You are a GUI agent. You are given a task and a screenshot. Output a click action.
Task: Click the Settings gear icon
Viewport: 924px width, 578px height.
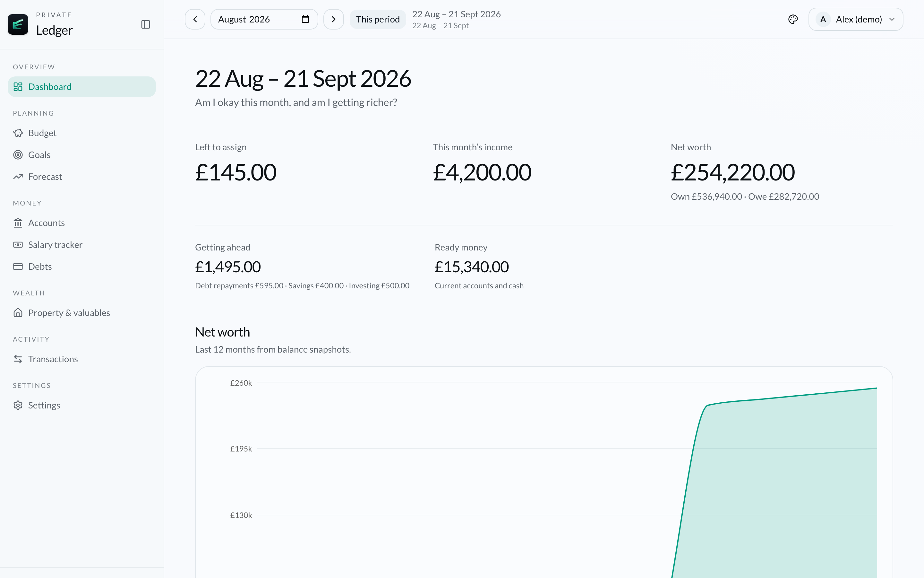(x=18, y=405)
